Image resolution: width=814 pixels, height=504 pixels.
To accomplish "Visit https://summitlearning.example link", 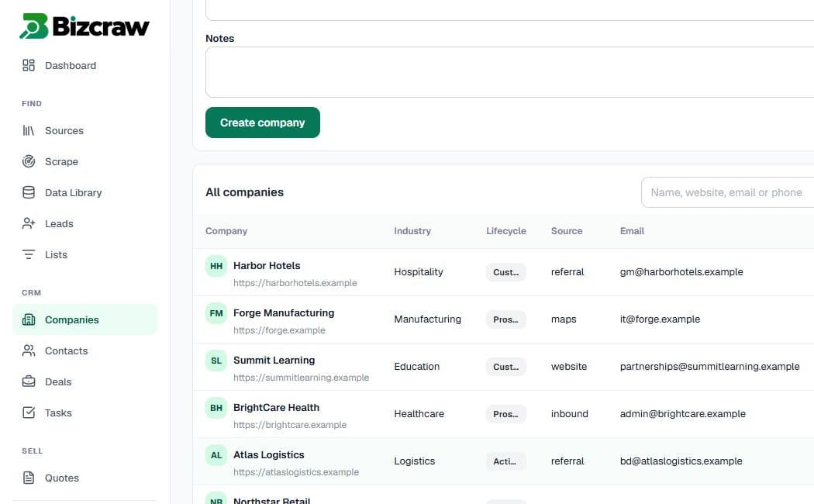I will point(301,378).
